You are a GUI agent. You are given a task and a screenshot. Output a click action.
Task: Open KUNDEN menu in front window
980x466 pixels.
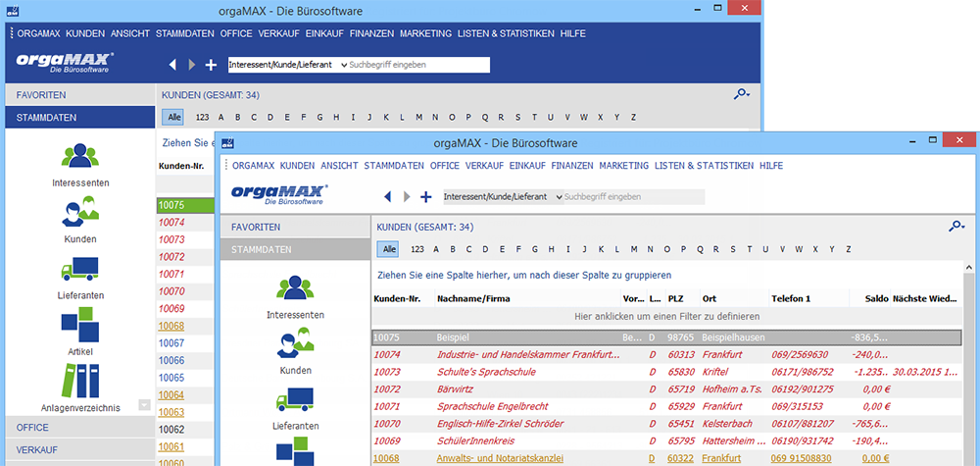[297, 166]
